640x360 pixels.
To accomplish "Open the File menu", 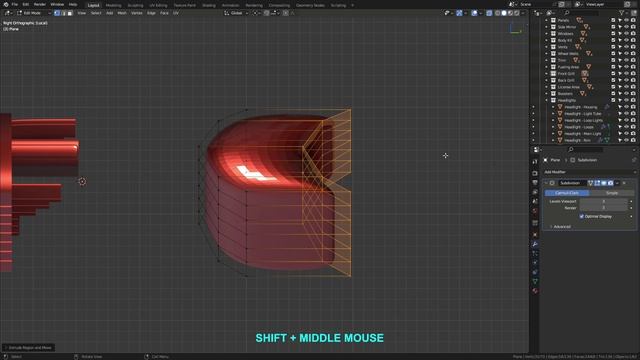I will 15,4.
